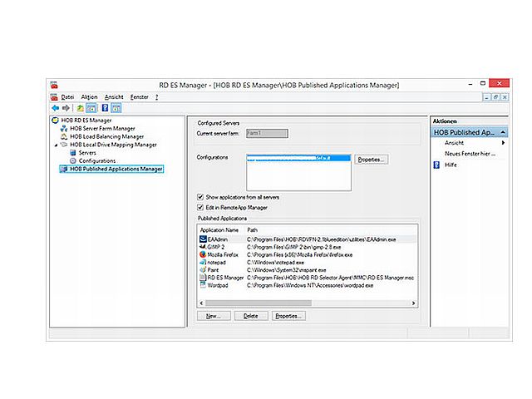Screen dimensions: 532x399
Task: Open the ? help menu
Action: [x=157, y=97]
